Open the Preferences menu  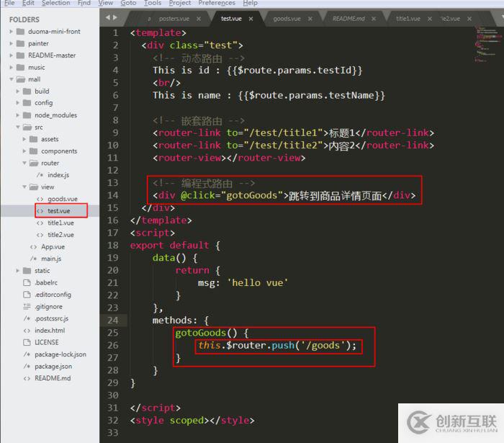click(217, 3)
